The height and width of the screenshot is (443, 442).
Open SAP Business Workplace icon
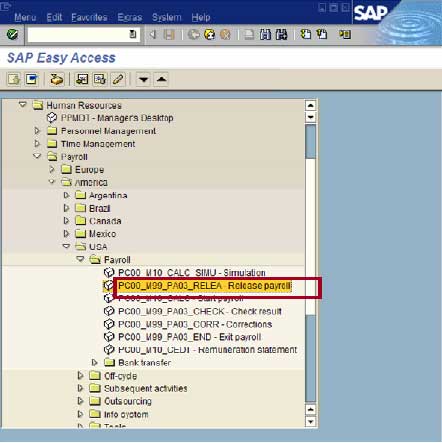(x=57, y=79)
